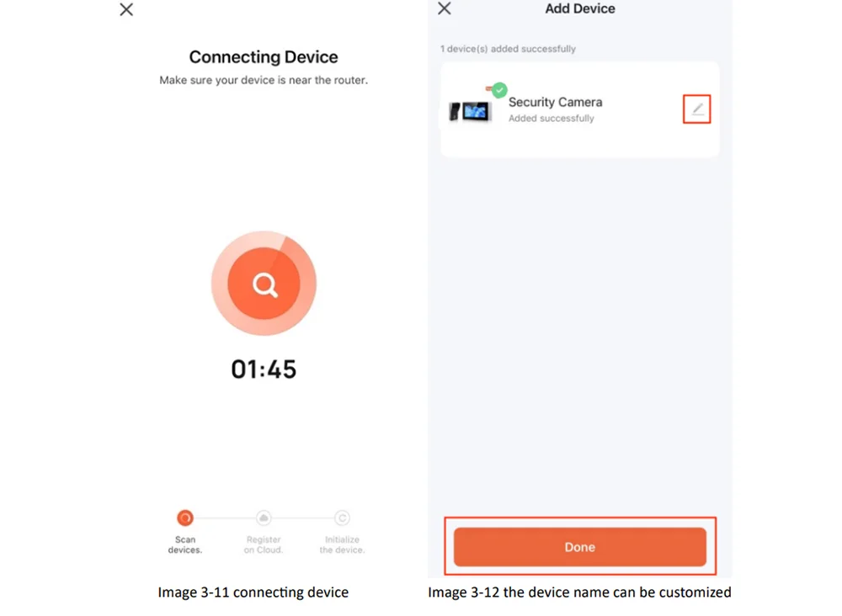Click the Added successfully status text
This screenshot has height=616, width=842.
tap(552, 118)
